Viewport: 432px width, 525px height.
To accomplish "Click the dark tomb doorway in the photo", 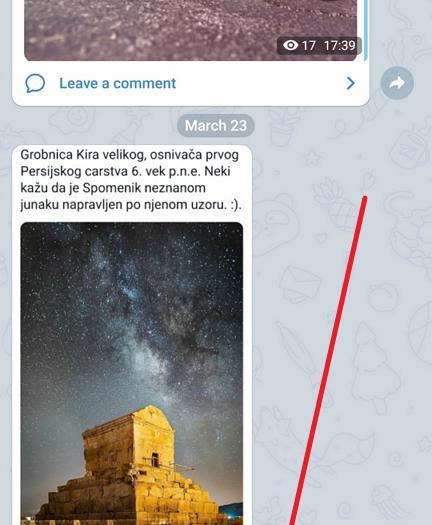I will click(155, 460).
